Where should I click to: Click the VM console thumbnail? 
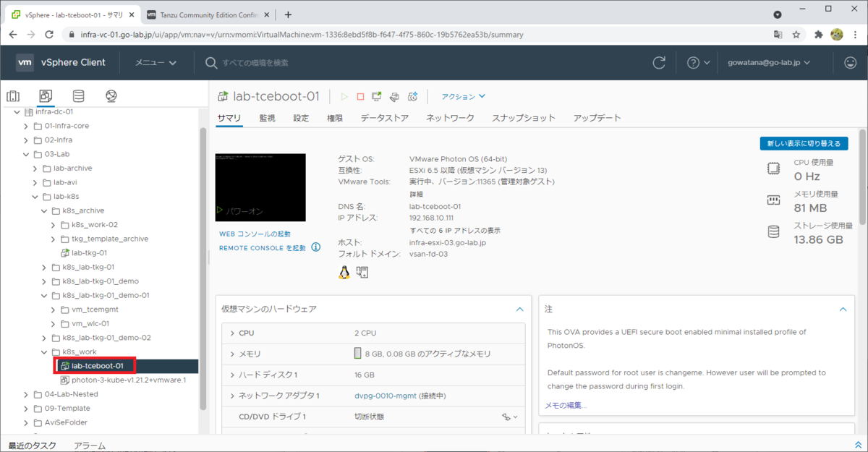click(260, 187)
